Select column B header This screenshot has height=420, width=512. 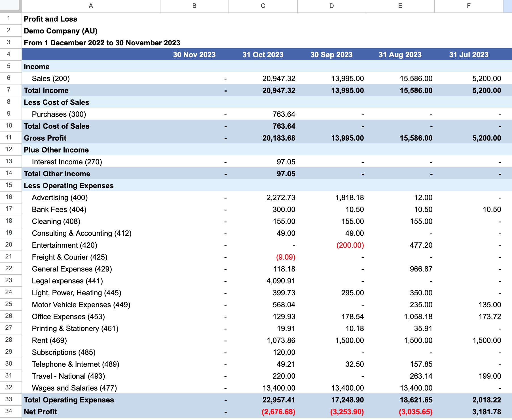[x=194, y=6]
